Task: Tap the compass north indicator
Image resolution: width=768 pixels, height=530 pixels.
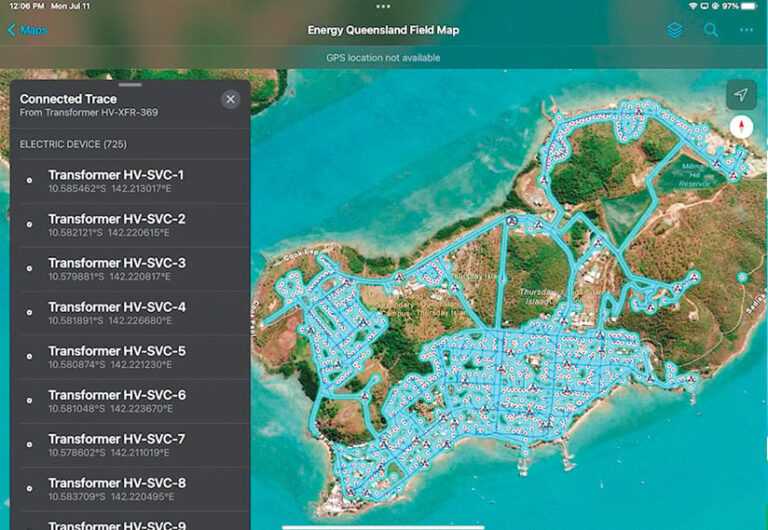Action: point(741,127)
